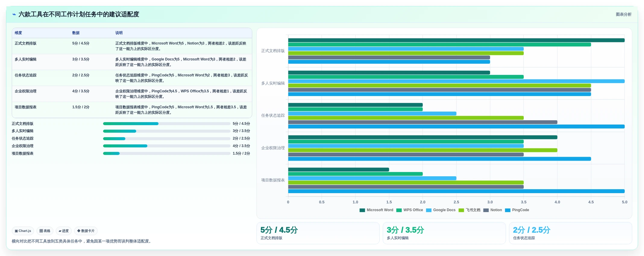Click the 多人实时编辑 progress bar
The height and width of the screenshot is (256, 644).
[167, 131]
